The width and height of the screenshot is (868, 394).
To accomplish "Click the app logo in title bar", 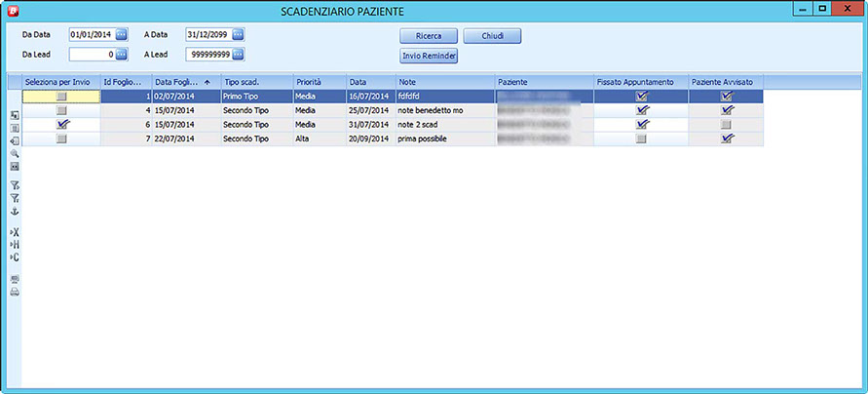I will tap(12, 12).
